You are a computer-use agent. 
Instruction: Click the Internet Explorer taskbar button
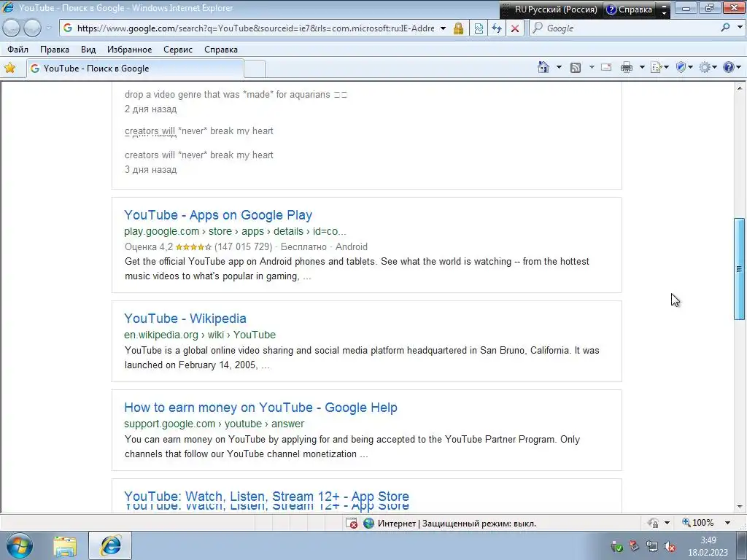click(110, 545)
